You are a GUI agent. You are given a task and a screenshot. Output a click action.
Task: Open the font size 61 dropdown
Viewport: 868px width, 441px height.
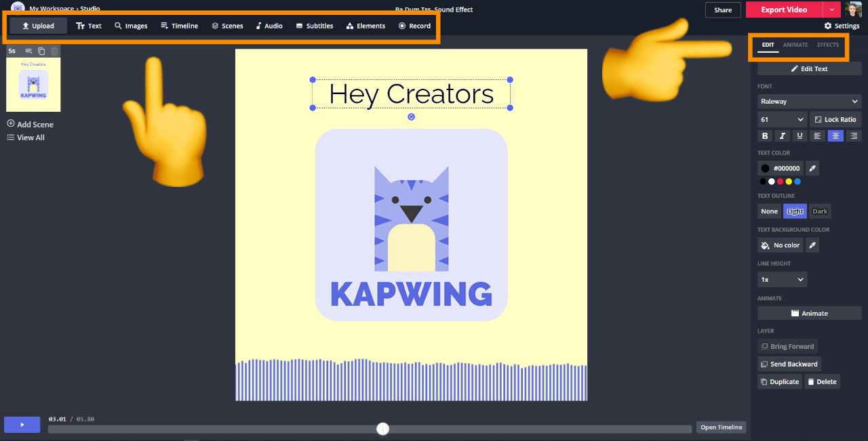tap(782, 119)
